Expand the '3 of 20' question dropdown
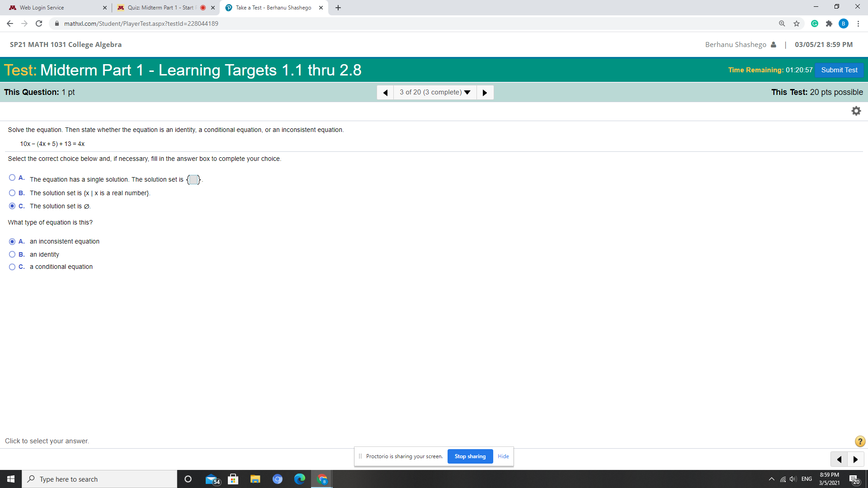This screenshot has height=488, width=868. (435, 92)
